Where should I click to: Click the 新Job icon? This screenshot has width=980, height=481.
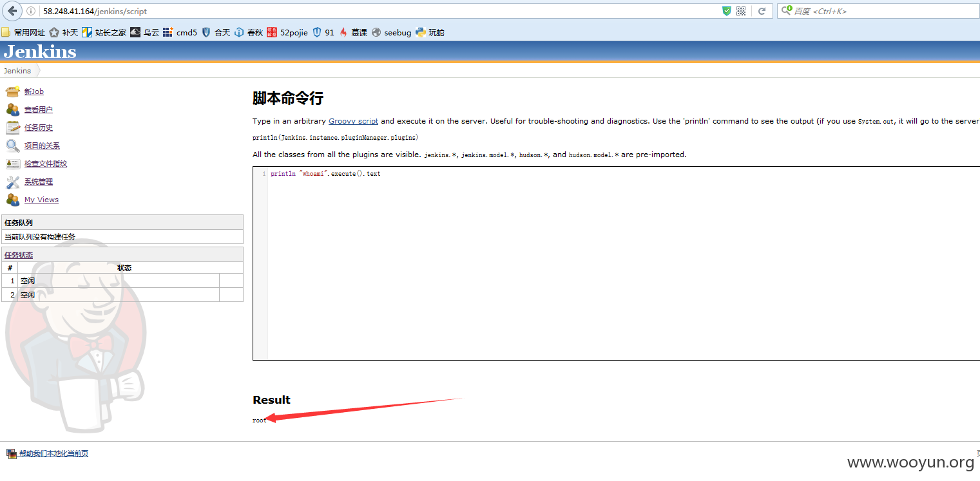coord(12,91)
